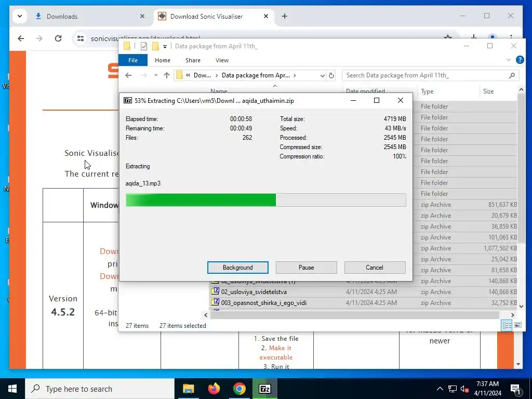Viewport: 532px width, 399px height.
Task: Click the Explorer vertical scrollbar
Action: [521, 168]
